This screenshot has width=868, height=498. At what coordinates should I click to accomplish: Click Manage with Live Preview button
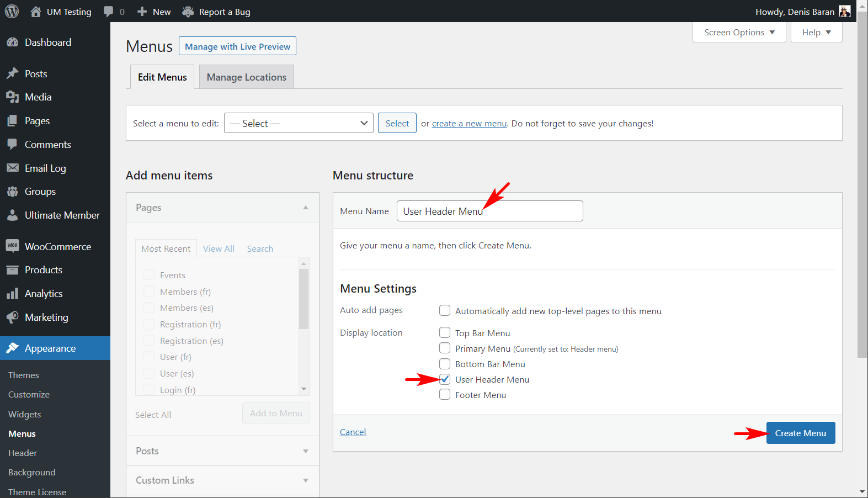pos(237,46)
